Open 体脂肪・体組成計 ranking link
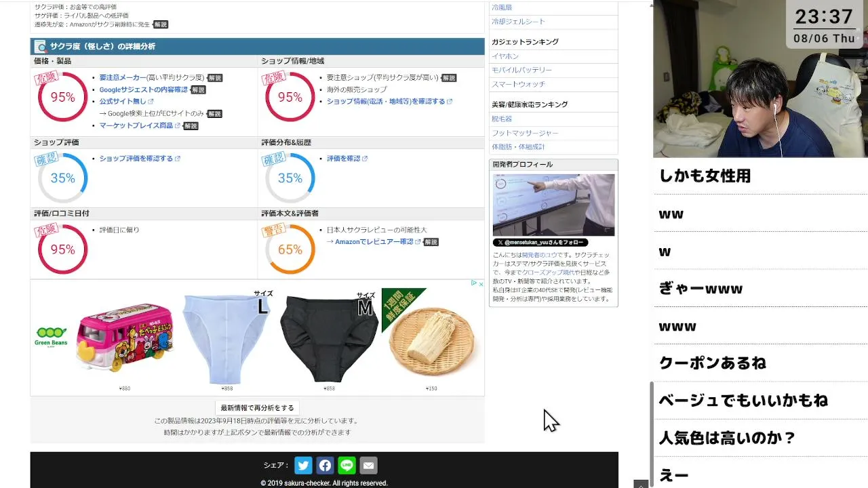868x488 pixels. pyautogui.click(x=518, y=147)
